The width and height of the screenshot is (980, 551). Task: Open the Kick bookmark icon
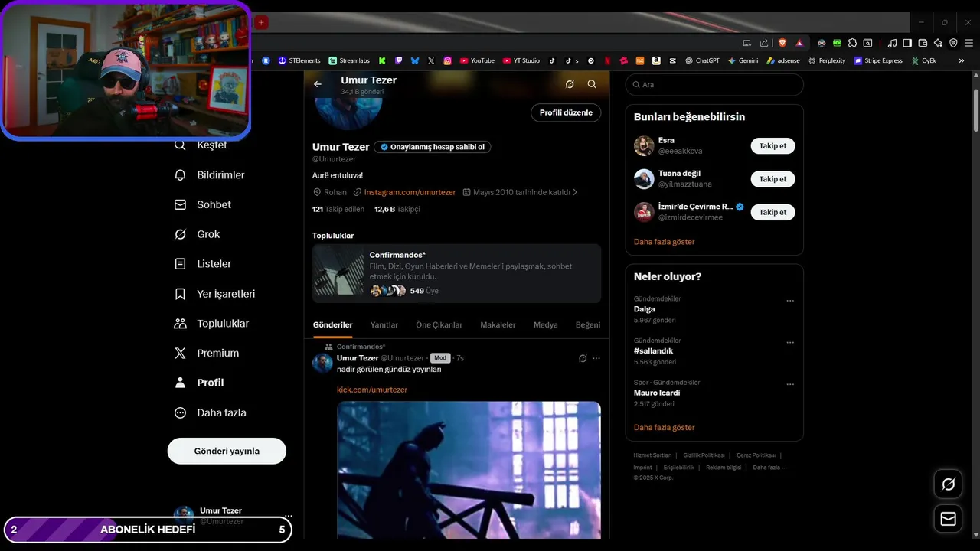[382, 60]
